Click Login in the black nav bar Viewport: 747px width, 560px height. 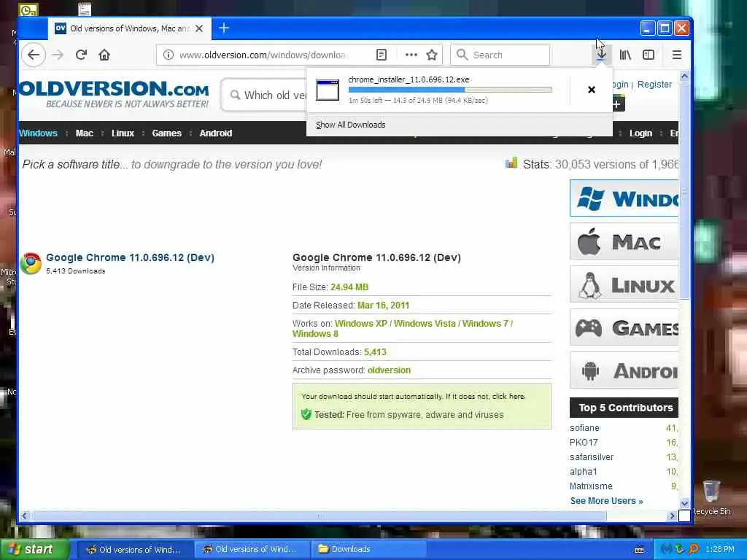point(640,133)
